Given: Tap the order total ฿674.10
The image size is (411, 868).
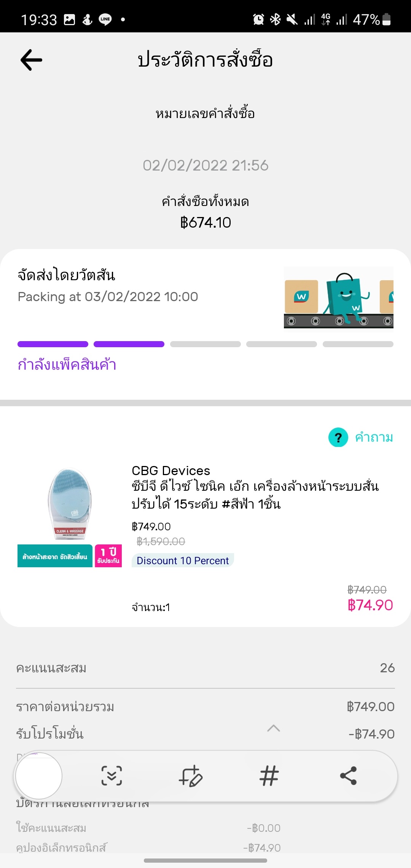Looking at the screenshot, I should 205,222.
